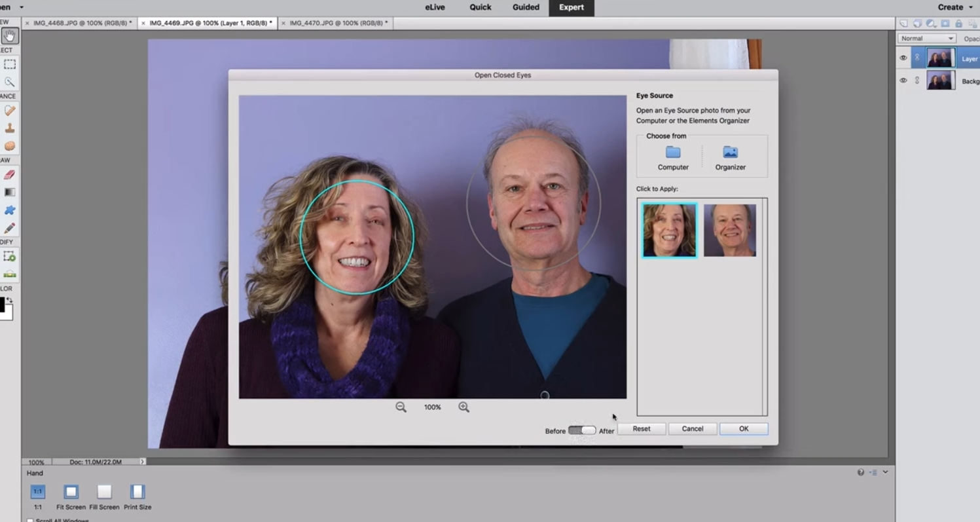
Task: Select the Rectangular Marquee tool
Action: (10, 64)
